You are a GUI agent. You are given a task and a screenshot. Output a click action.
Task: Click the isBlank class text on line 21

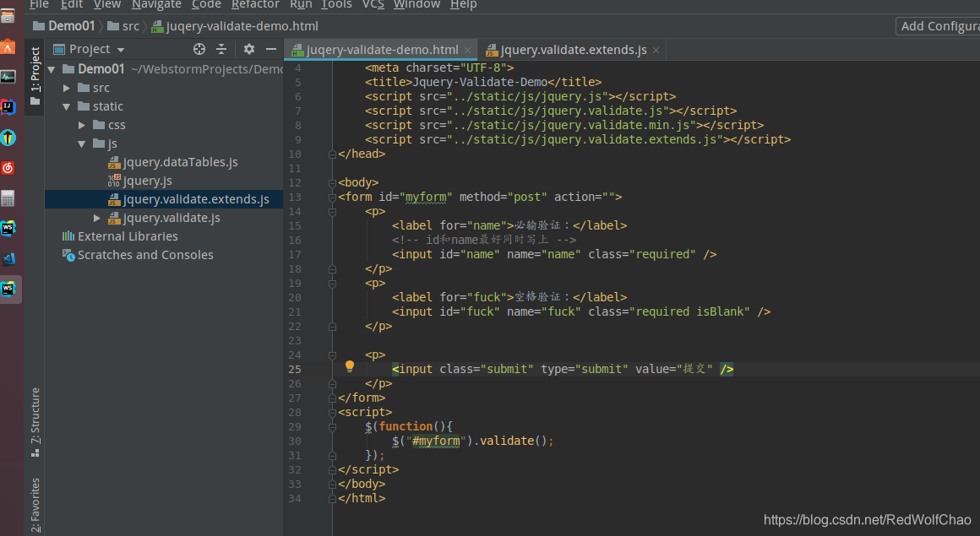pos(719,311)
